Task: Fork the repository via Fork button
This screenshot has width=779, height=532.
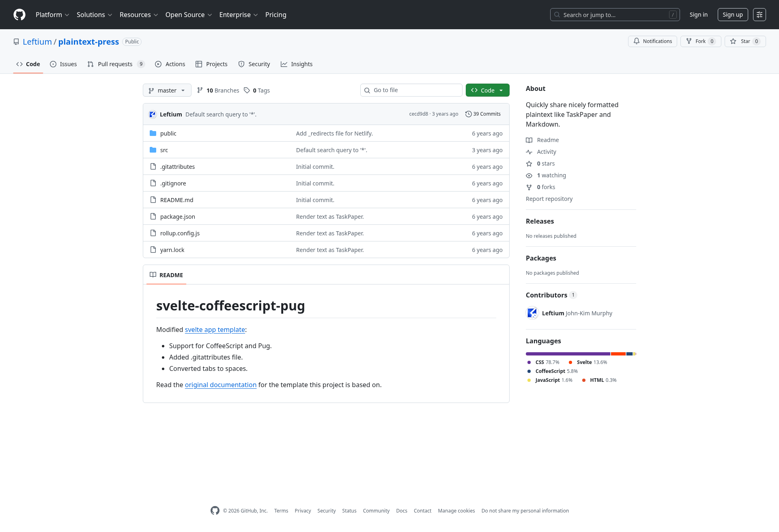Action: click(x=701, y=41)
